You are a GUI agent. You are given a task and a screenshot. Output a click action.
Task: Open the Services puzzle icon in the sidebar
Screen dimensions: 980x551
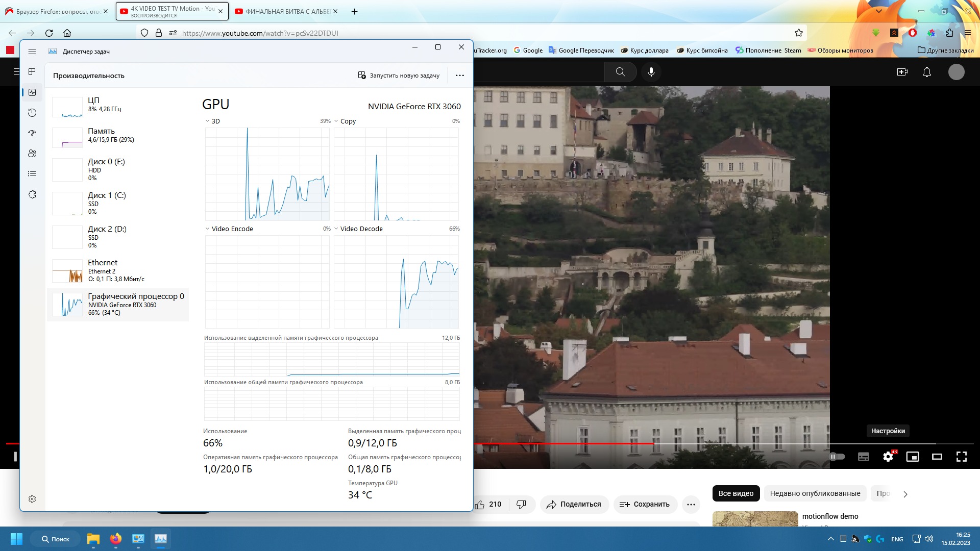pyautogui.click(x=32, y=194)
